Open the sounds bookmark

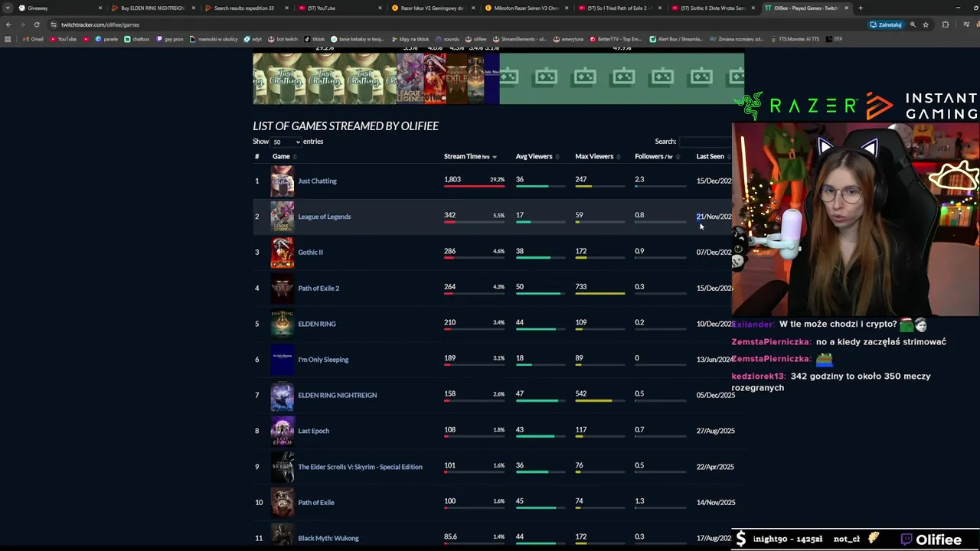pyautogui.click(x=447, y=39)
